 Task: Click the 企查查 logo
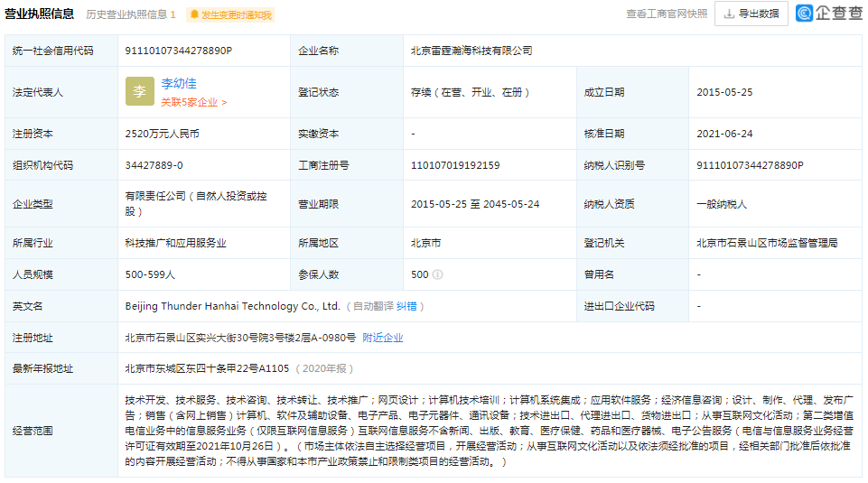828,14
